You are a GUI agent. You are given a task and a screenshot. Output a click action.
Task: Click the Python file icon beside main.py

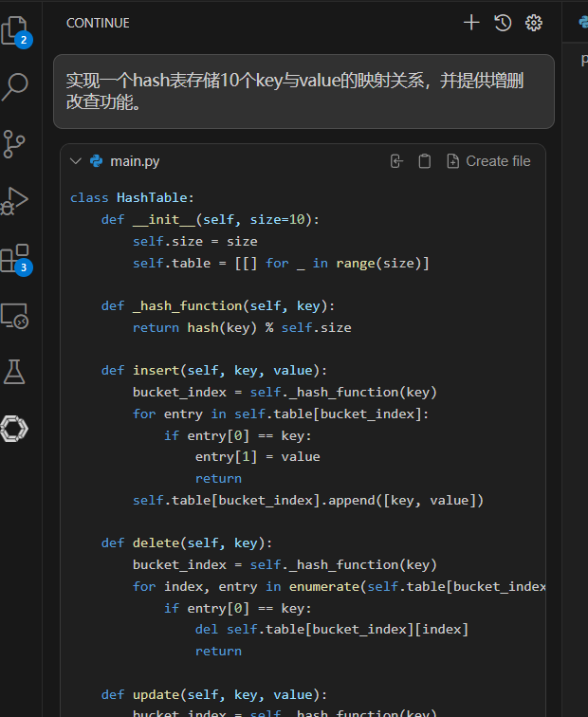click(97, 161)
